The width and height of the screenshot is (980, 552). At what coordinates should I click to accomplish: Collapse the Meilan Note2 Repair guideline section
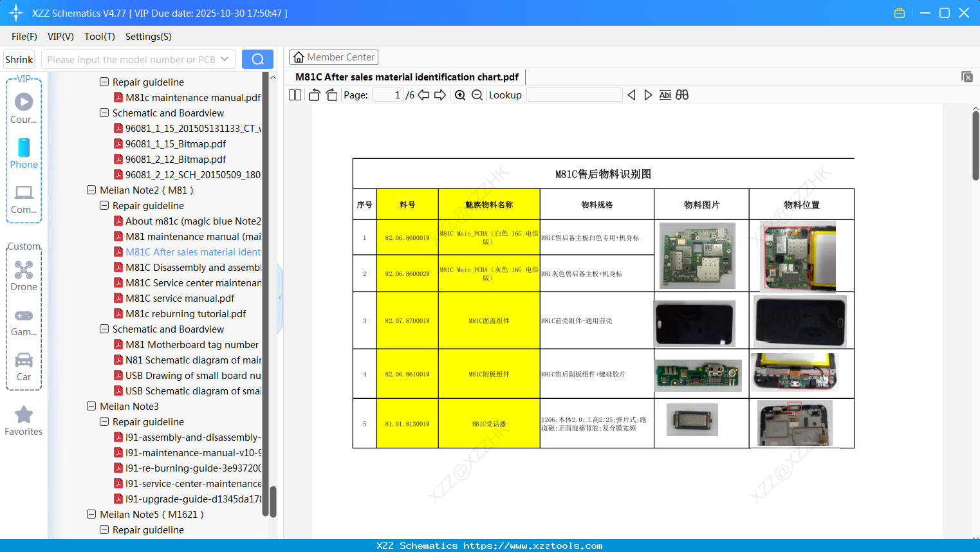click(x=104, y=205)
